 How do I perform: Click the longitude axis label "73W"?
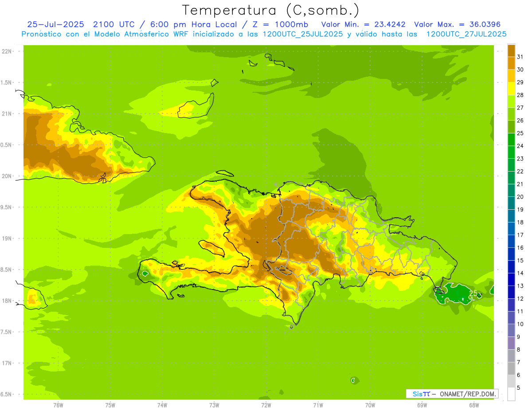pyautogui.click(x=214, y=405)
